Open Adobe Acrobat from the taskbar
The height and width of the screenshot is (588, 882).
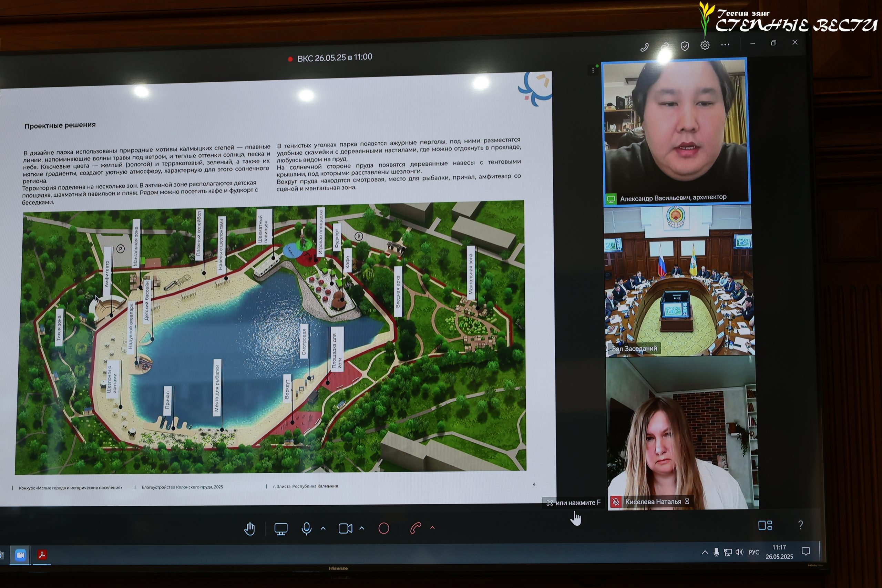point(42,555)
